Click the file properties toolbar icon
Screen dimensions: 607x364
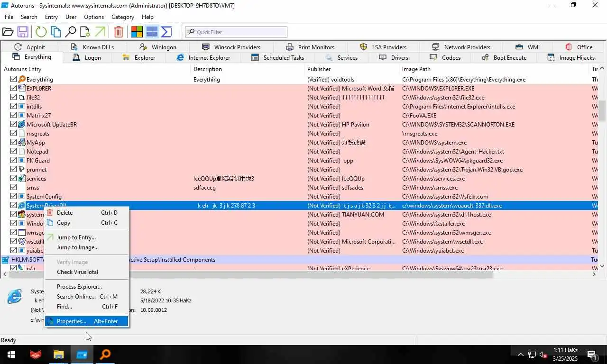click(x=85, y=32)
